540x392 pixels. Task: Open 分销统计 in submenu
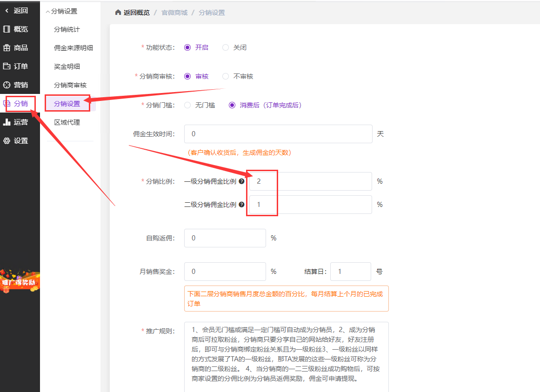(x=67, y=30)
